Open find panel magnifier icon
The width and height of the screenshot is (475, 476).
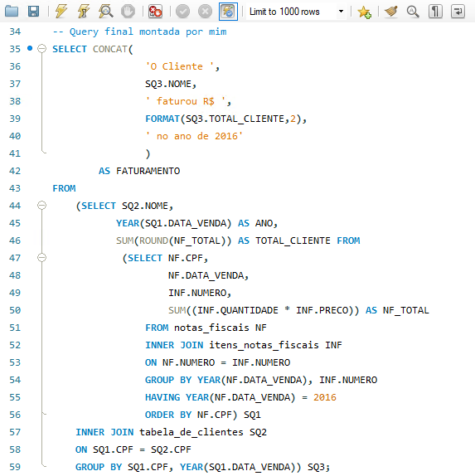coord(413,12)
